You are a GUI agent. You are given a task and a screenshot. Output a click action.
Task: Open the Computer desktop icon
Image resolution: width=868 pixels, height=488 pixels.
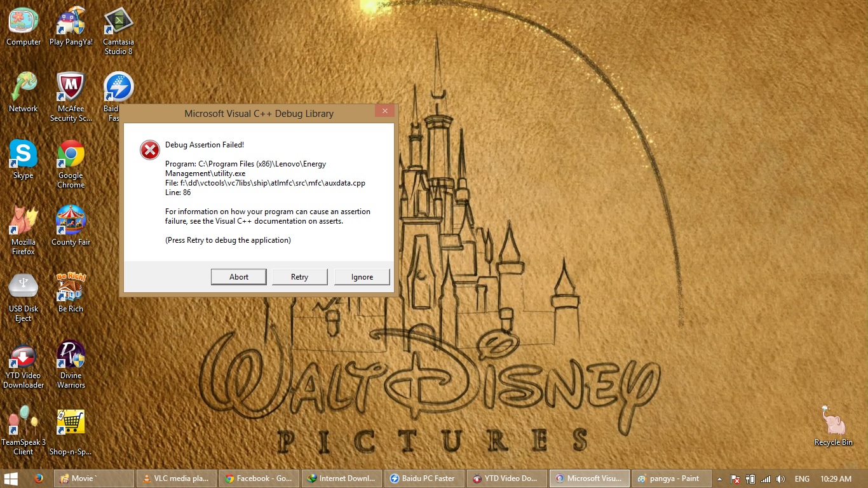[x=24, y=27]
